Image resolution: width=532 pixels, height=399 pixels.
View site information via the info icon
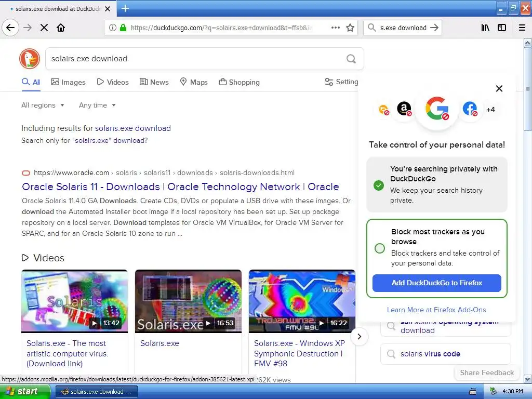pyautogui.click(x=113, y=28)
